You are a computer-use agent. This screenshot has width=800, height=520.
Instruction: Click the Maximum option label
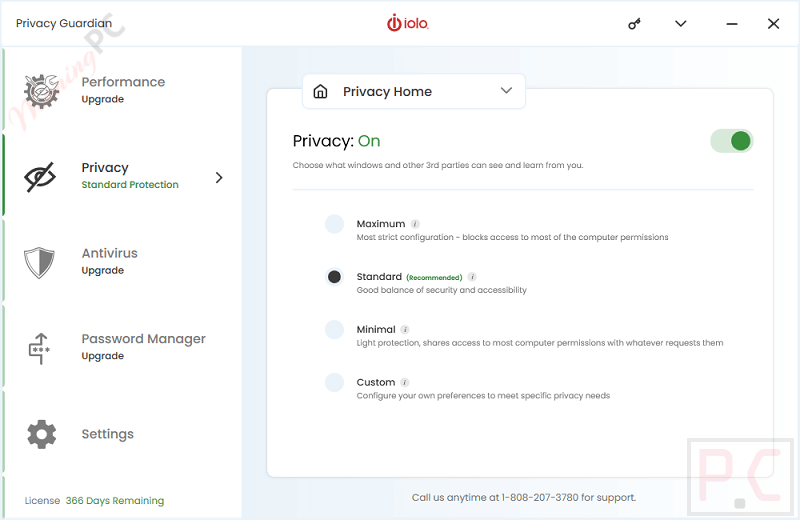tap(381, 224)
